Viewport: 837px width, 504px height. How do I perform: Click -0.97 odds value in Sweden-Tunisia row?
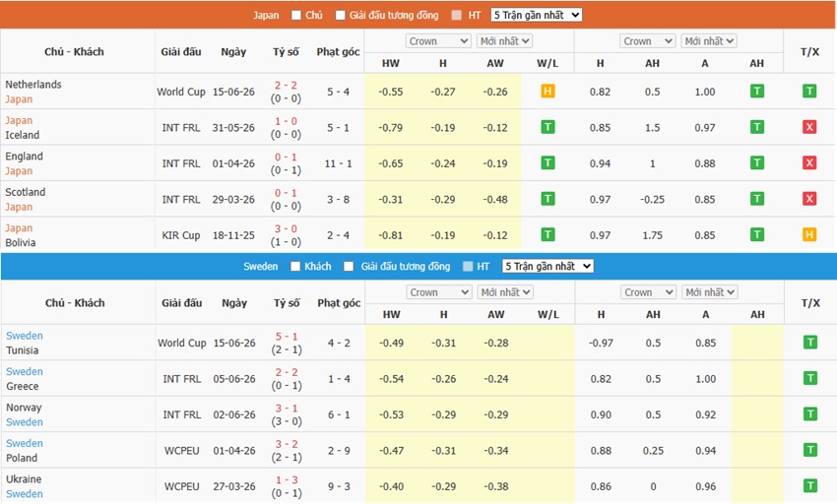(x=601, y=343)
